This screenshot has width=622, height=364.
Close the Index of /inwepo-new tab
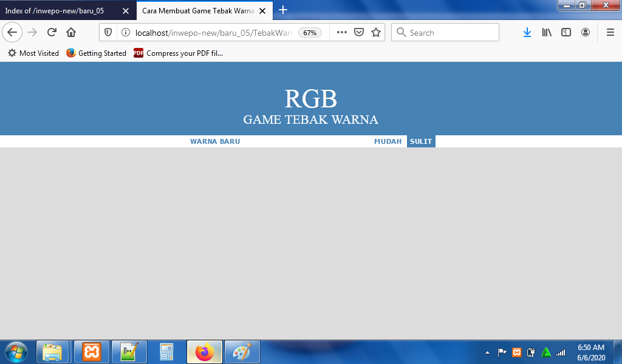coord(125,11)
